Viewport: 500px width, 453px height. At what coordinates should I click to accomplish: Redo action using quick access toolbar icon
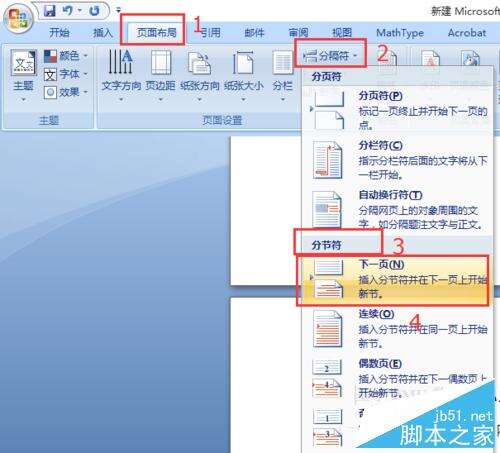(x=94, y=11)
